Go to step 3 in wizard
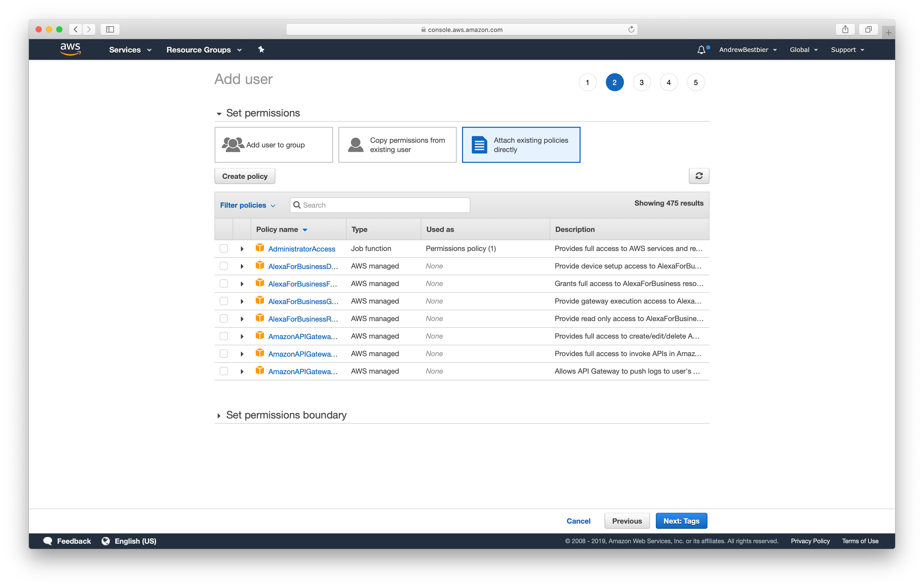Image resolution: width=924 pixels, height=587 pixels. [641, 82]
